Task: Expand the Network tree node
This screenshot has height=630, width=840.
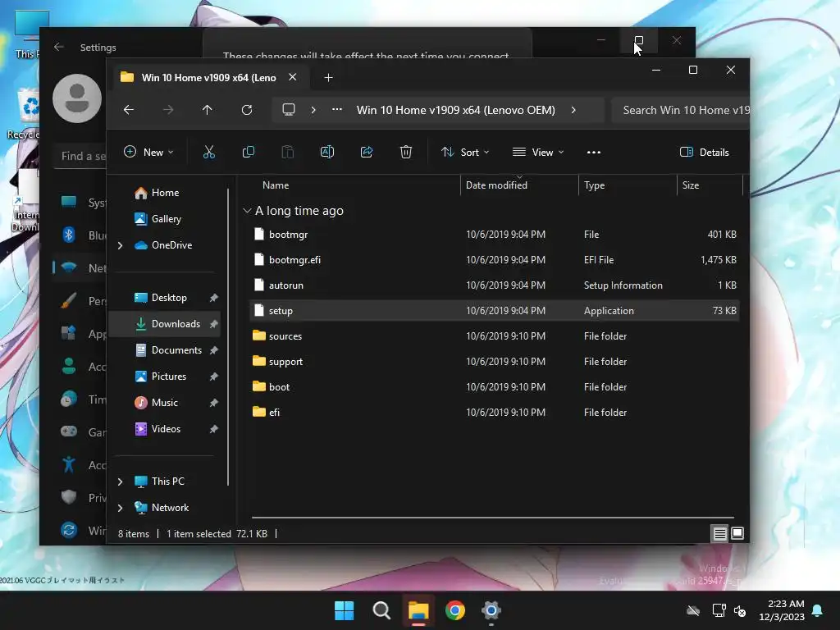Action: (120, 508)
